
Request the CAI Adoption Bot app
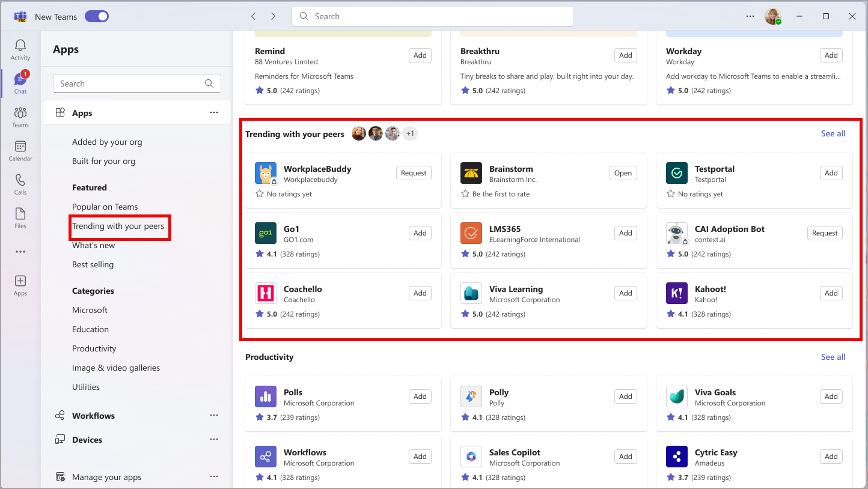(825, 233)
